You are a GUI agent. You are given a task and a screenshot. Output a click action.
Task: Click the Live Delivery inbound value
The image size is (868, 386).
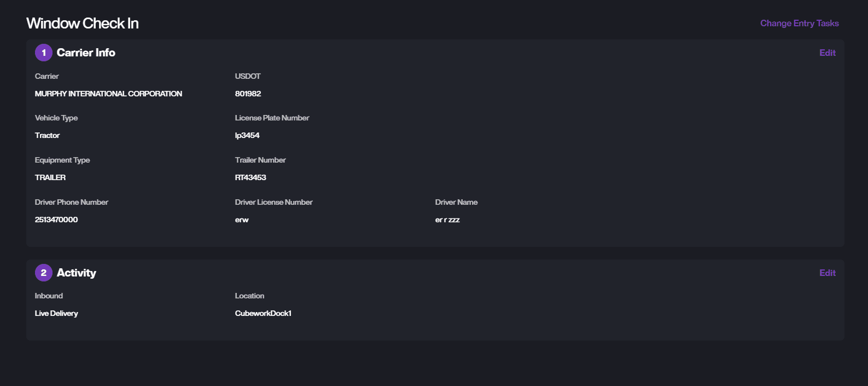[x=56, y=313]
